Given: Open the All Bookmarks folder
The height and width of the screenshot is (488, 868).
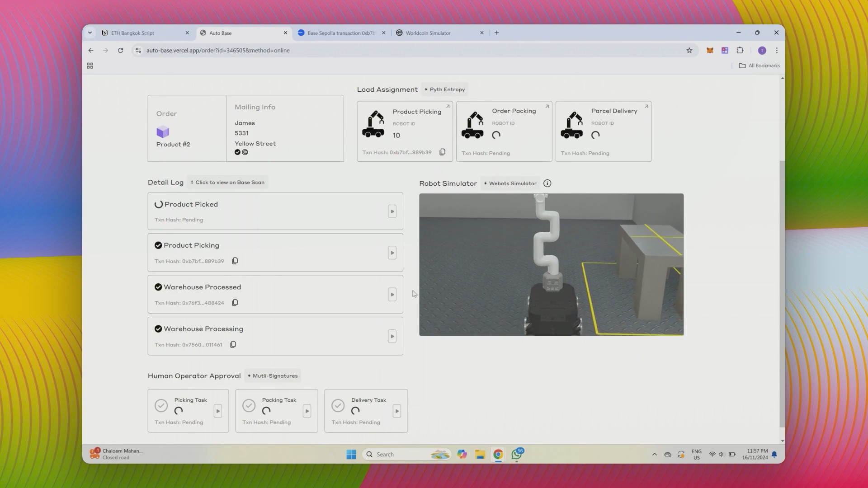Looking at the screenshot, I should (x=759, y=66).
